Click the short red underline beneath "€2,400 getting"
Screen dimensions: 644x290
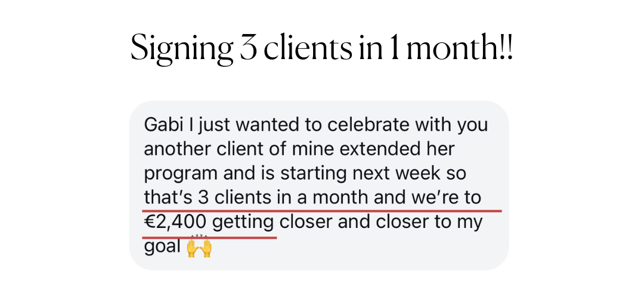click(209, 237)
